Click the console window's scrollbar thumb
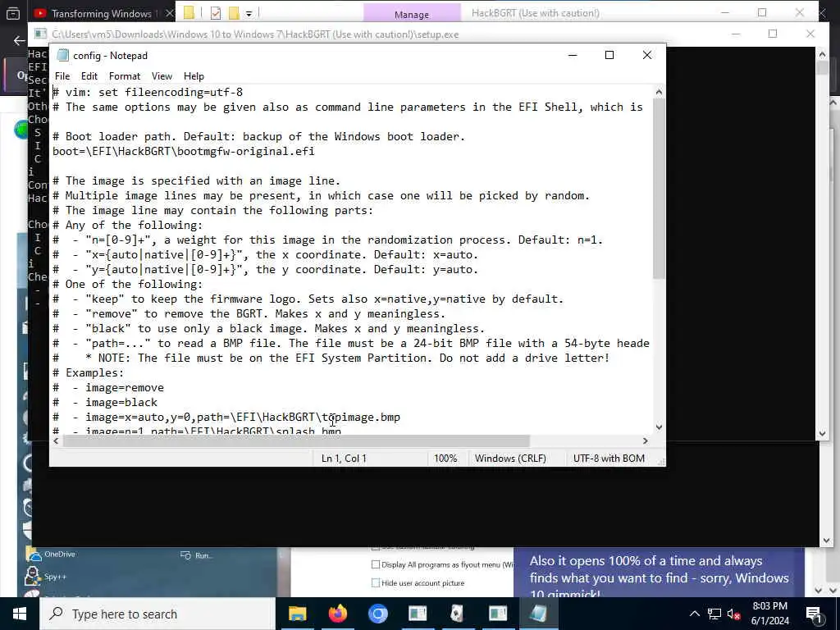Viewport: 840px width, 630px height. click(822, 67)
